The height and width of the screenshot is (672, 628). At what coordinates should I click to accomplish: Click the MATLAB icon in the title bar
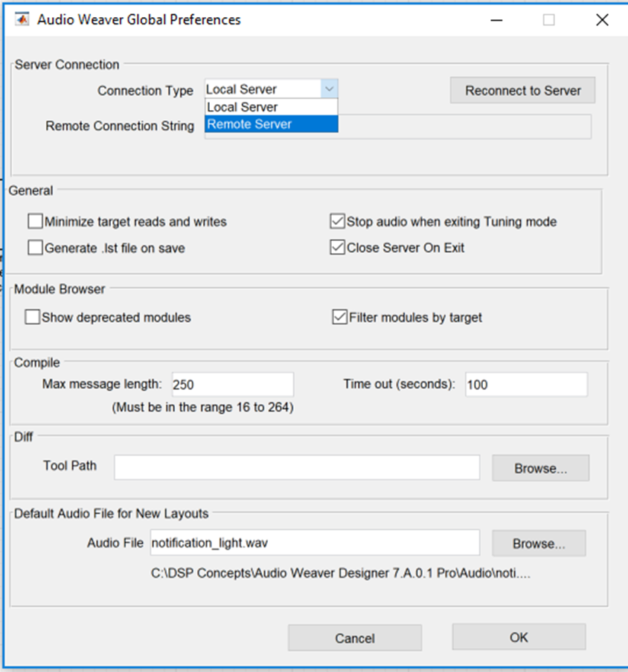point(21,20)
